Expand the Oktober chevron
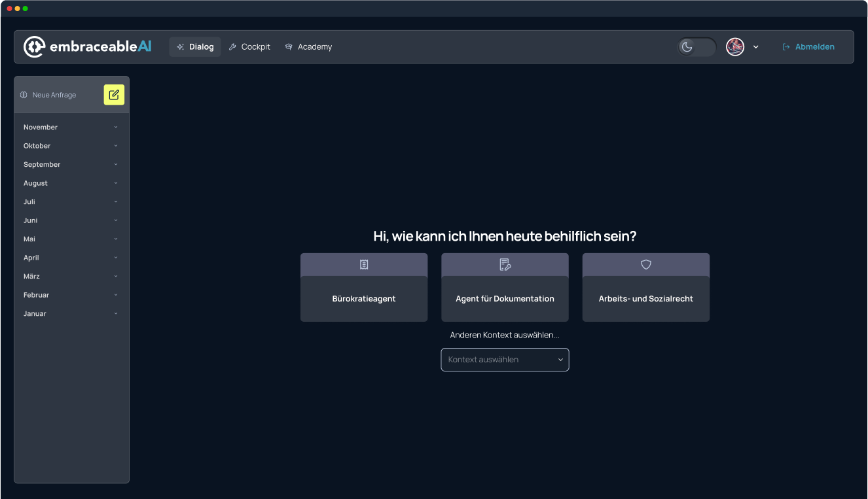This screenshot has height=499, width=868. point(116,145)
